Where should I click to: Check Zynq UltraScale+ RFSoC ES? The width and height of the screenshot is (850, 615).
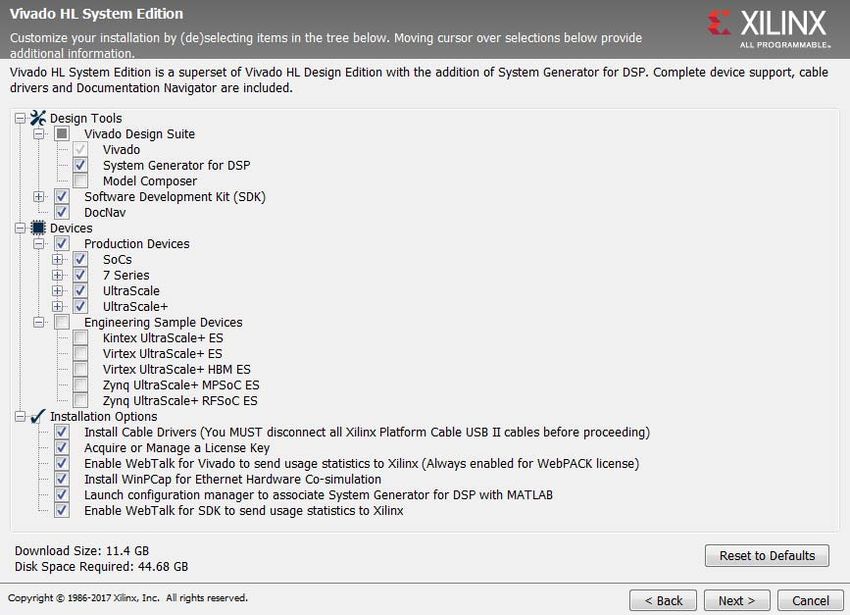click(x=81, y=401)
